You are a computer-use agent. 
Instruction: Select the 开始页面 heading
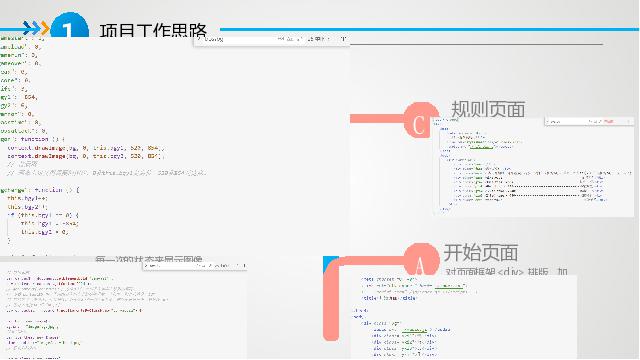(x=481, y=252)
